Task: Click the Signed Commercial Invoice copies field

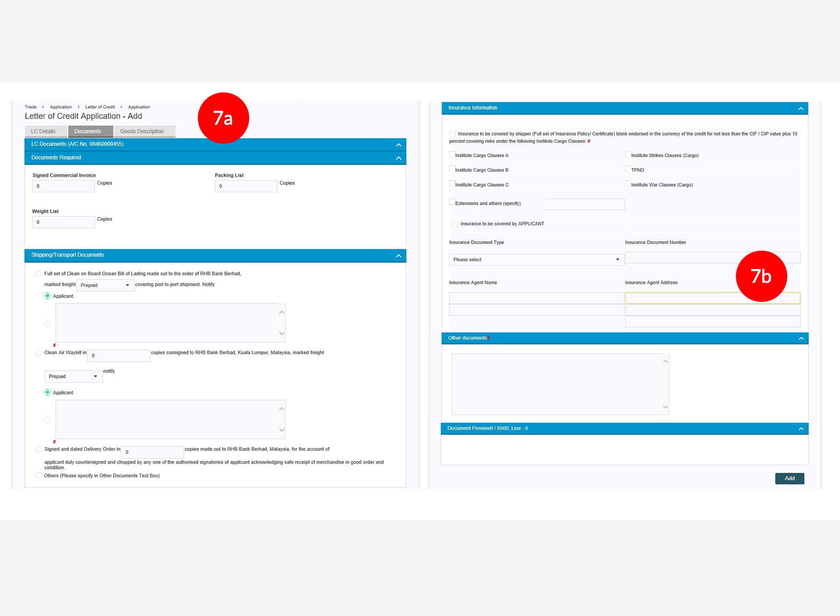Action: [x=63, y=186]
